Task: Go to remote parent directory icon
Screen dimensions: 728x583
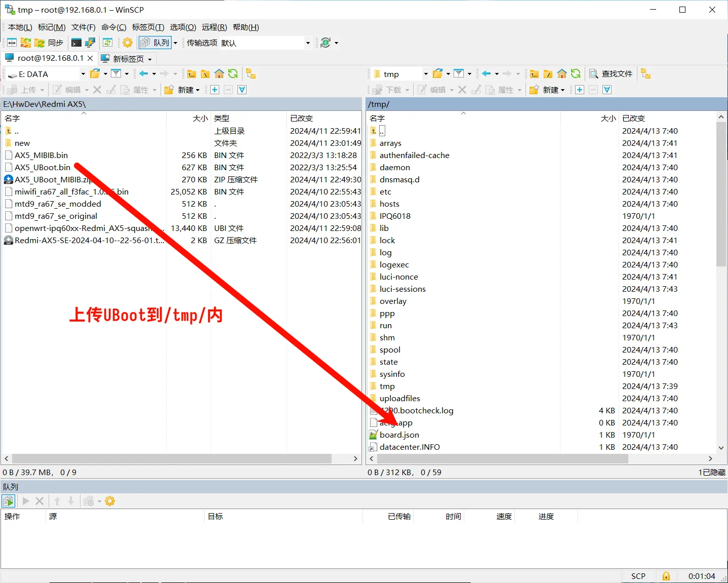Action: click(534, 74)
